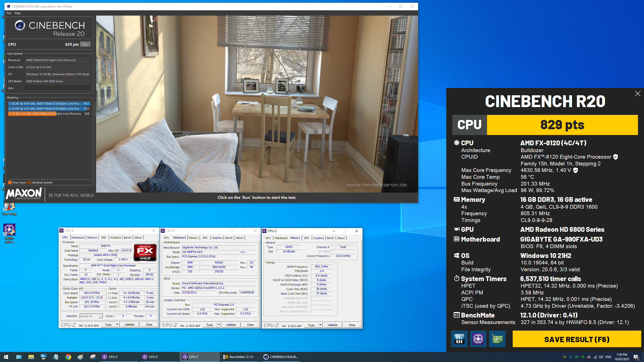The height and width of the screenshot is (362, 644).
Task: Click Close button in first CPU-Z window
Action: 149,325
